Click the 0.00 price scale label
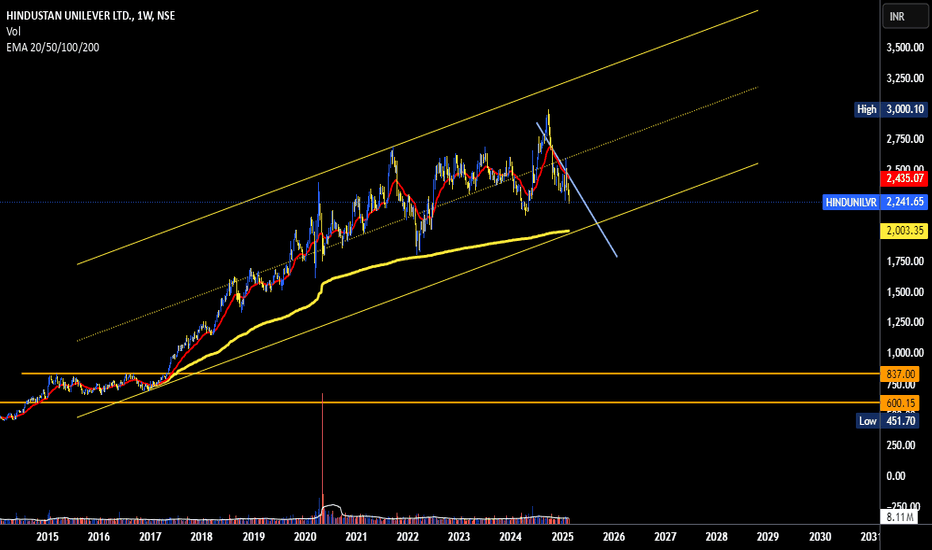This screenshot has height=550, width=932. (896, 476)
